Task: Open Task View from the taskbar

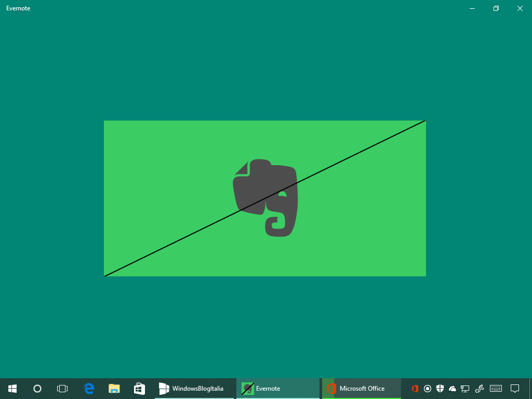Action: (x=62, y=389)
